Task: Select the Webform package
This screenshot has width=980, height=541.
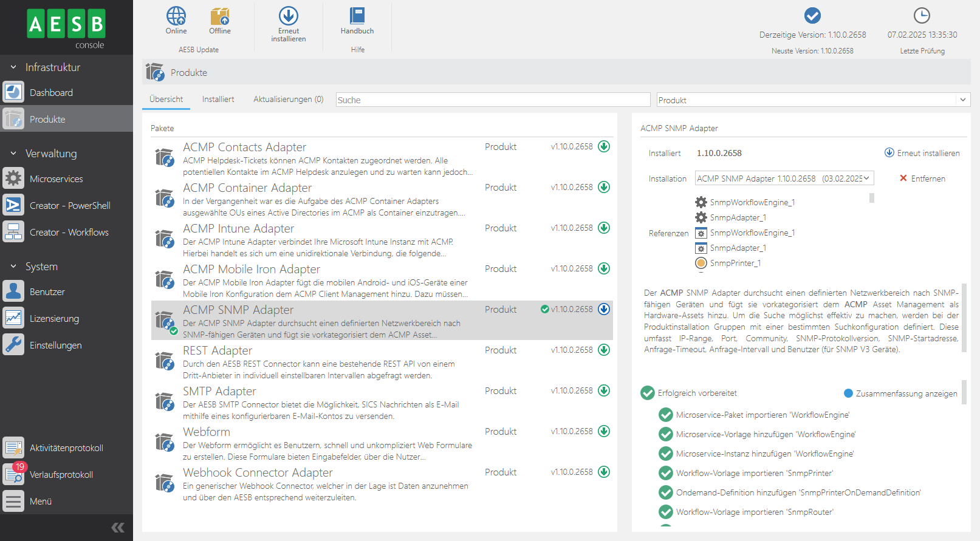Action: point(382,443)
